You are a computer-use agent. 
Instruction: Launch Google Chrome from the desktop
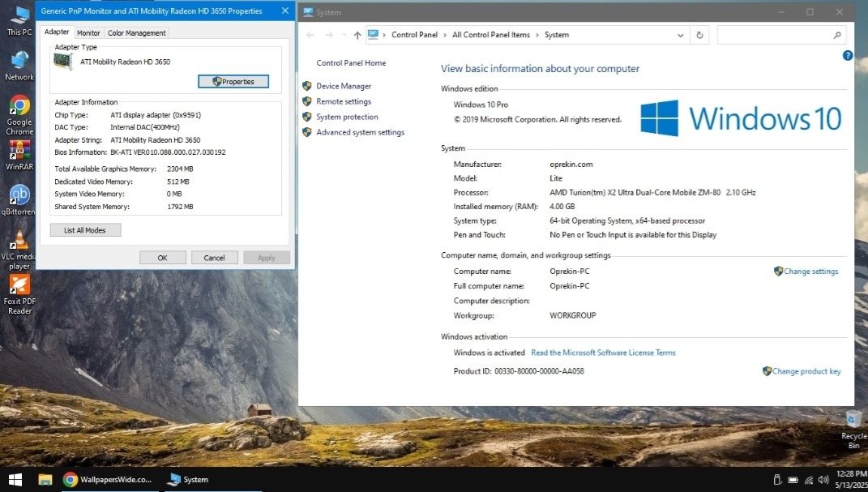tap(19, 115)
